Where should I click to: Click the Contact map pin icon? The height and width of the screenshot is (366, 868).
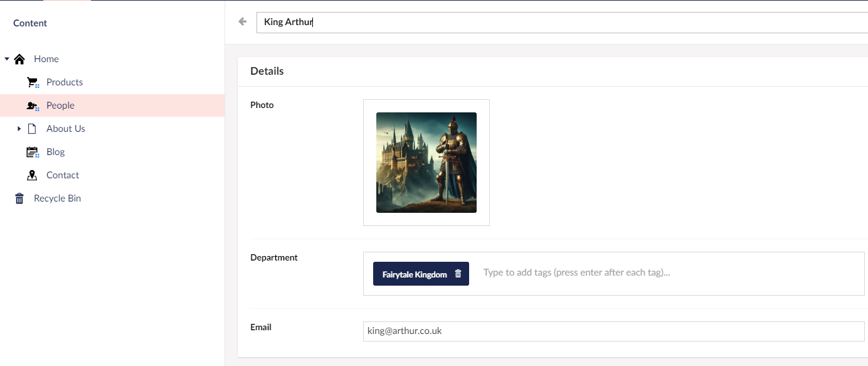tap(33, 175)
